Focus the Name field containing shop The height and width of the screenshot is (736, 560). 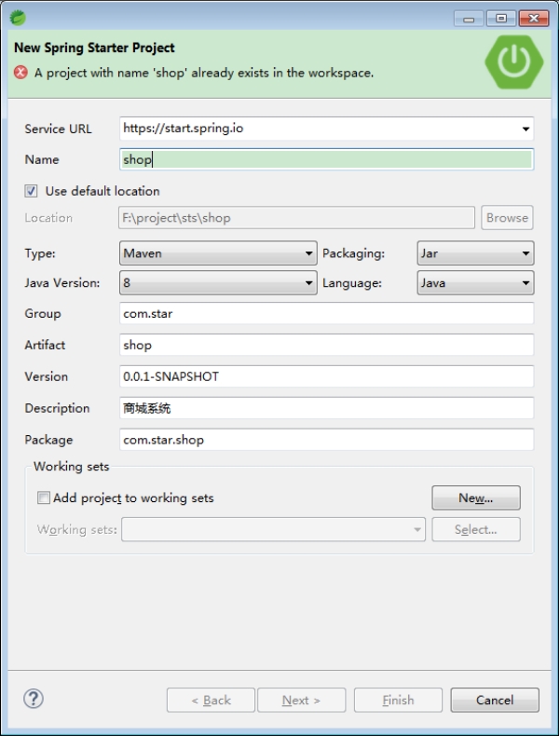pyautogui.click(x=326, y=159)
